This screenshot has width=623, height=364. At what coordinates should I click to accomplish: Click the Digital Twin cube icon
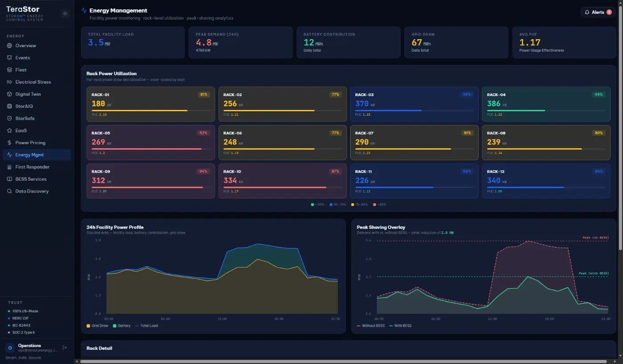[x=9, y=94]
